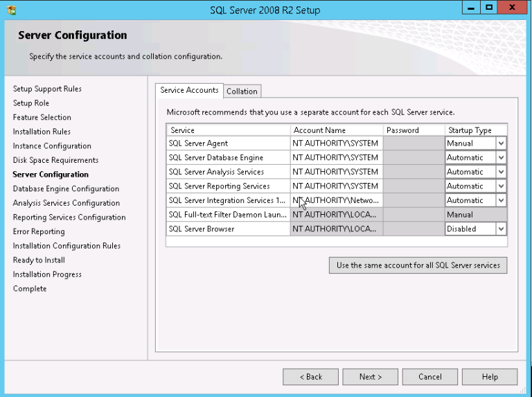
Task: Click Database Engine Configuration step
Action: (66, 188)
